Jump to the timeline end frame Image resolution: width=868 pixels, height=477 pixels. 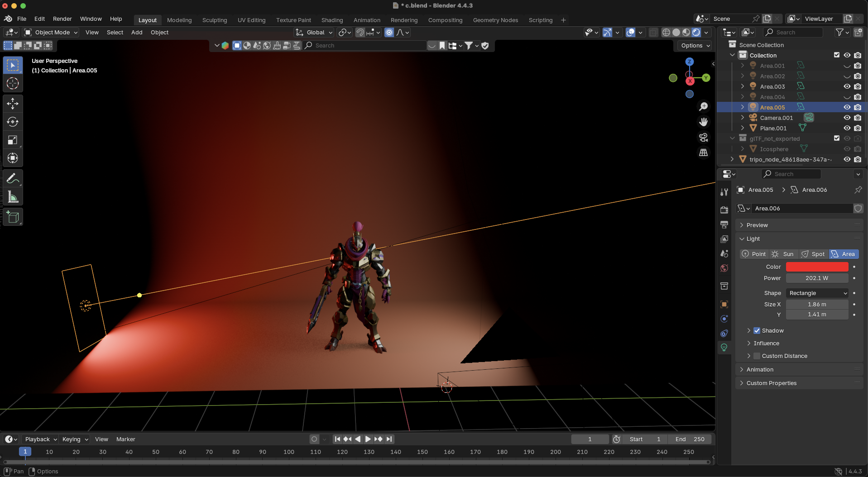click(389, 439)
